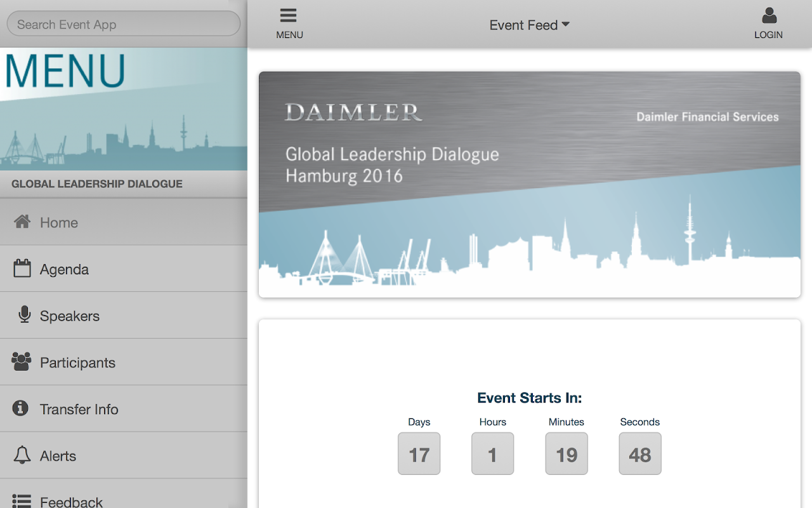Screen dimensions: 812x508
Task: Tap the Hours countdown box showing 1
Action: coord(493,453)
